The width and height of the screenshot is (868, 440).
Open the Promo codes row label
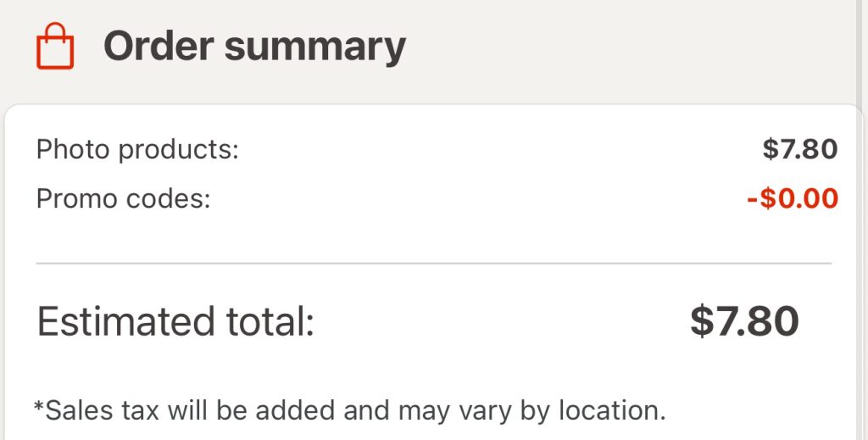pyautogui.click(x=123, y=199)
